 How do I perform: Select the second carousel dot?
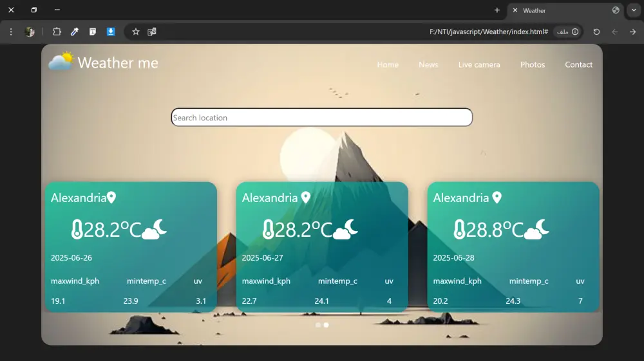(x=326, y=325)
